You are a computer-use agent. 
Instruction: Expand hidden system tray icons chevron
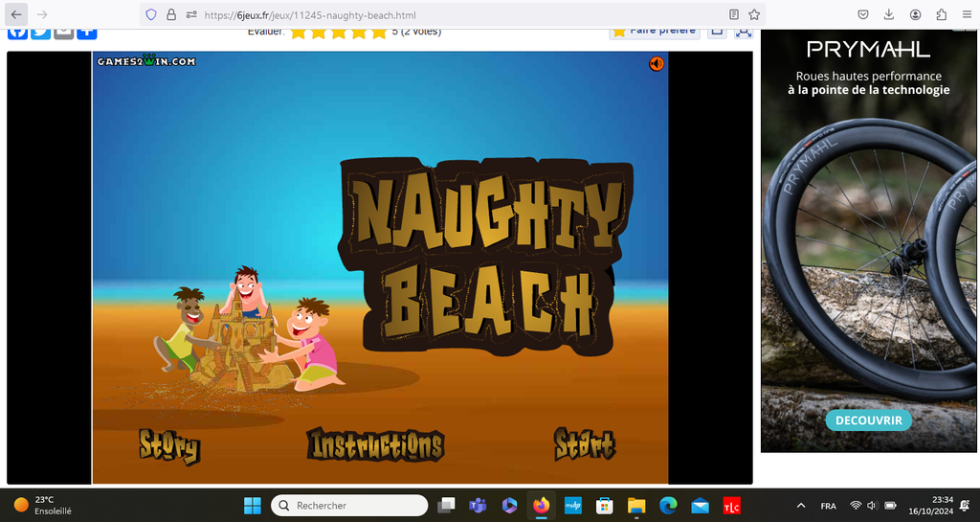pos(800,505)
